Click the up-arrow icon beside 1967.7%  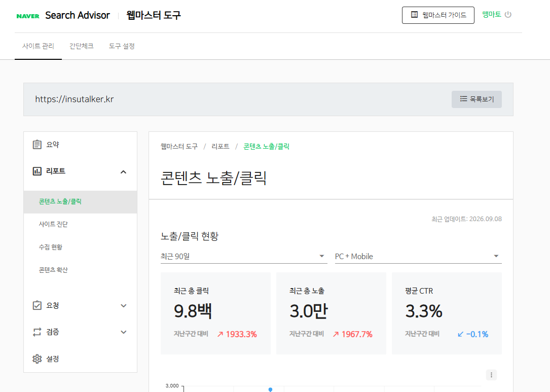click(x=336, y=335)
